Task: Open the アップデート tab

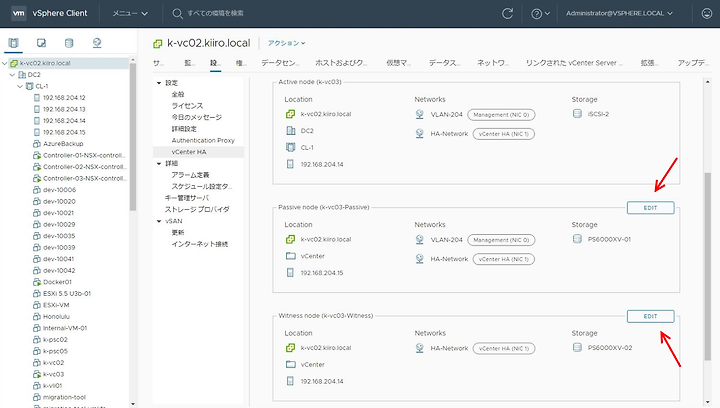Action: click(x=693, y=63)
